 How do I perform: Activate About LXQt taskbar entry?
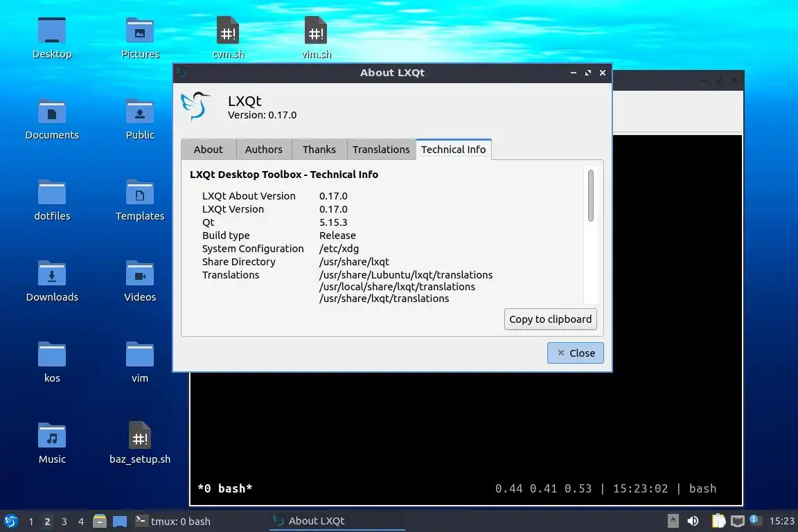337,521
